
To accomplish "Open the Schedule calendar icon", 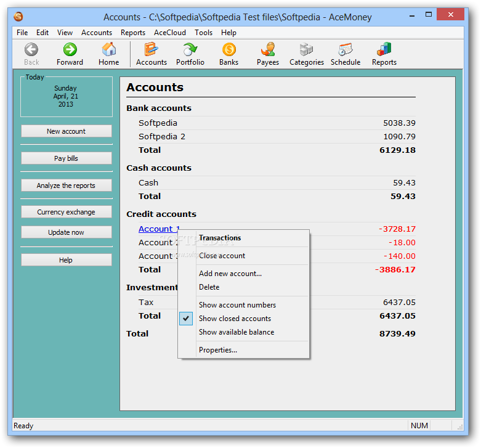I will click(346, 49).
